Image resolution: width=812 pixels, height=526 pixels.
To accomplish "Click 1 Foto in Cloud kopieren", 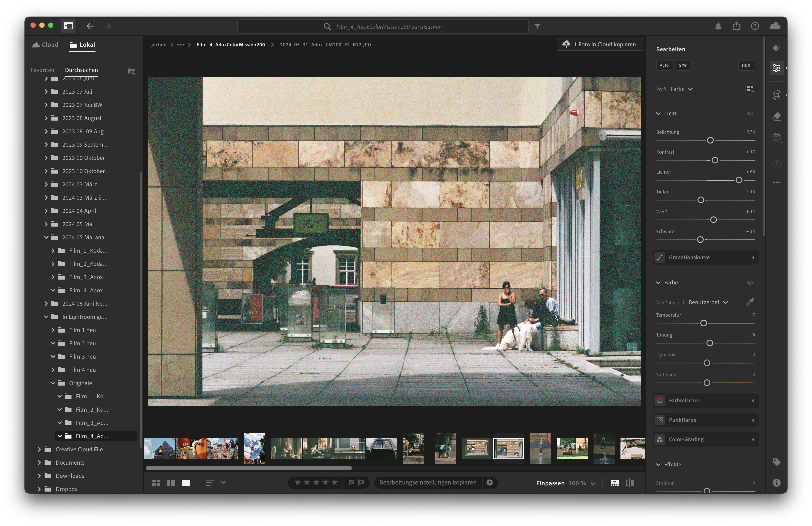I will click(600, 44).
